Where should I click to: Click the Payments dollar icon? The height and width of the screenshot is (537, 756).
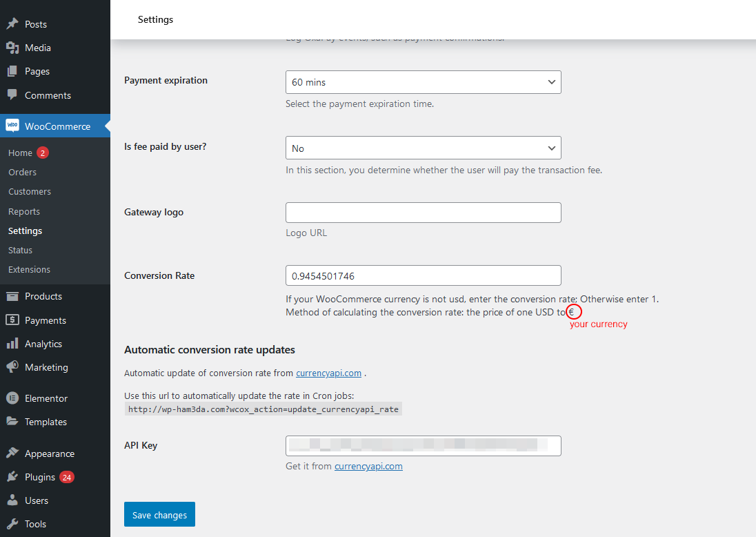pyautogui.click(x=12, y=320)
